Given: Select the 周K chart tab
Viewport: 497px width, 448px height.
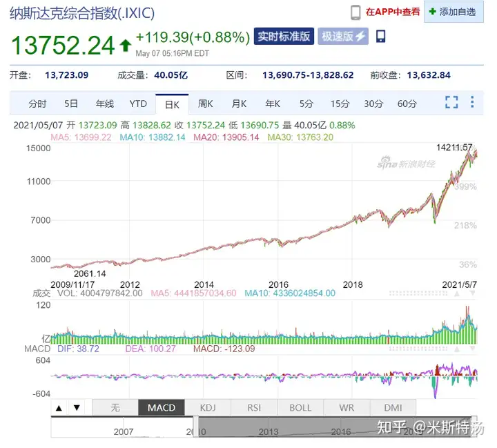Looking at the screenshot, I should (206, 104).
